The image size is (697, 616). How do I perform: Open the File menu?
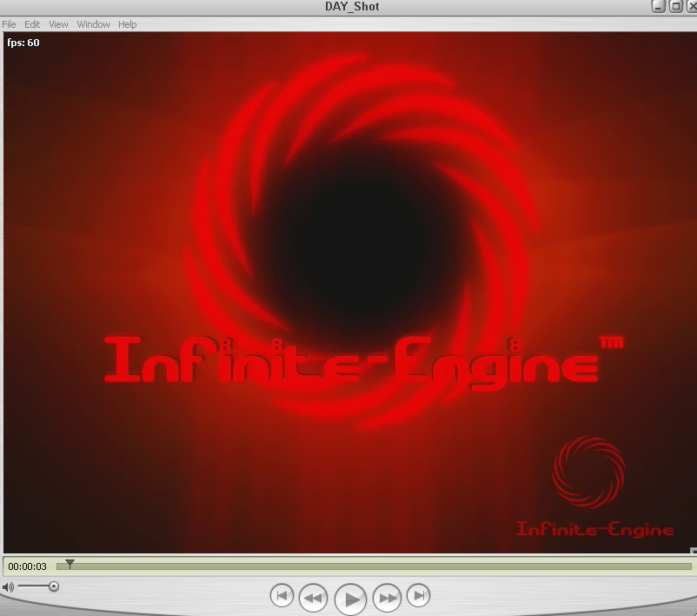tap(10, 24)
